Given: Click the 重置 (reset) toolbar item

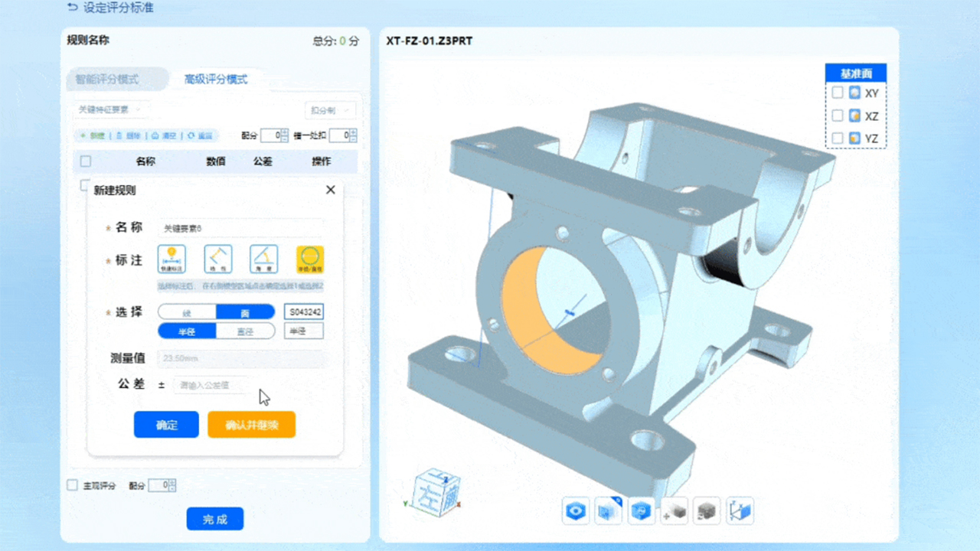Looking at the screenshot, I should click(x=200, y=135).
